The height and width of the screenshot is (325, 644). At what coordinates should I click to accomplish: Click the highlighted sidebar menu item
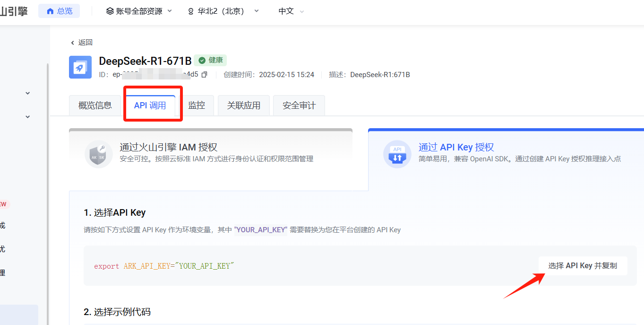tap(19, 315)
